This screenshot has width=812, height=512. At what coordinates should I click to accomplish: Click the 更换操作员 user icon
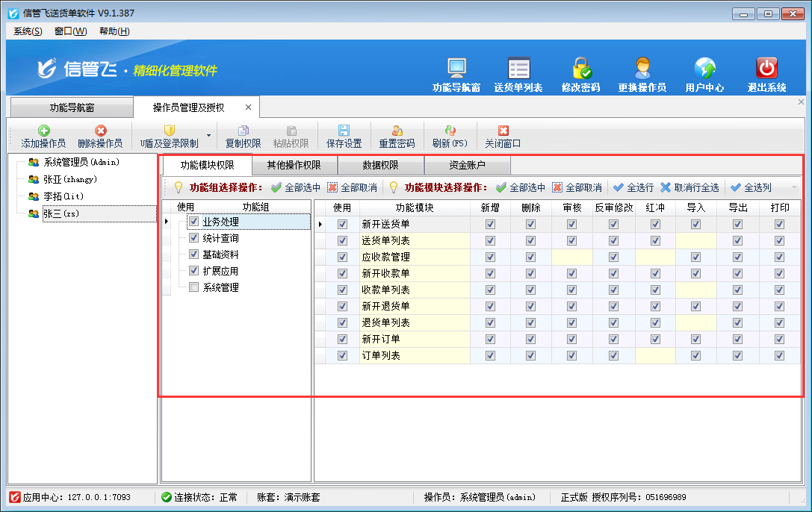coord(642,69)
